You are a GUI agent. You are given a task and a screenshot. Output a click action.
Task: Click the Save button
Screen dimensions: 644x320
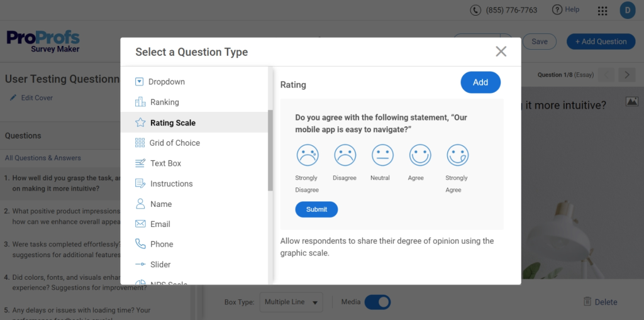[539, 41]
